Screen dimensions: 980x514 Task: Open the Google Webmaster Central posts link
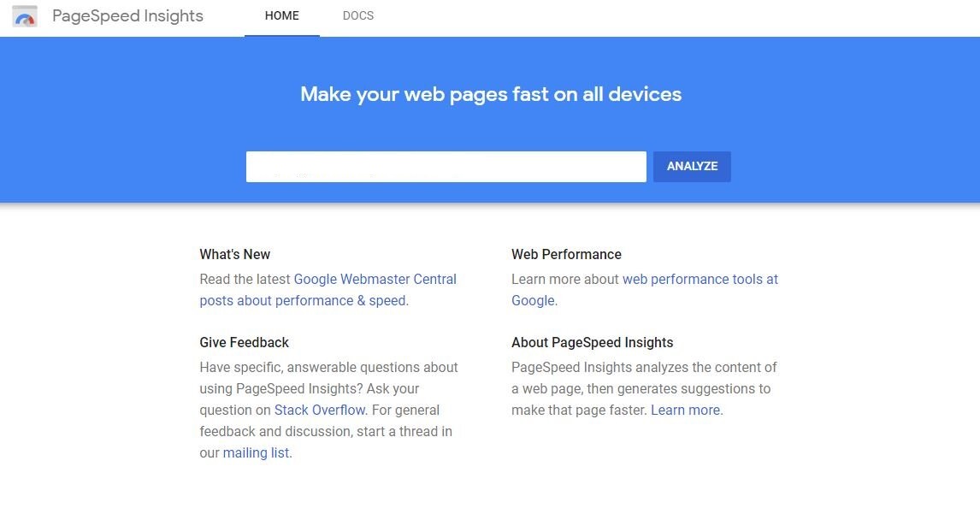375,279
